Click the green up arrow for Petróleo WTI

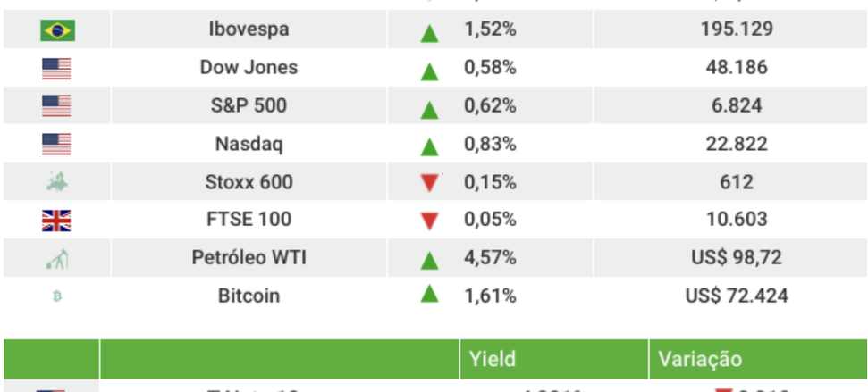click(429, 260)
